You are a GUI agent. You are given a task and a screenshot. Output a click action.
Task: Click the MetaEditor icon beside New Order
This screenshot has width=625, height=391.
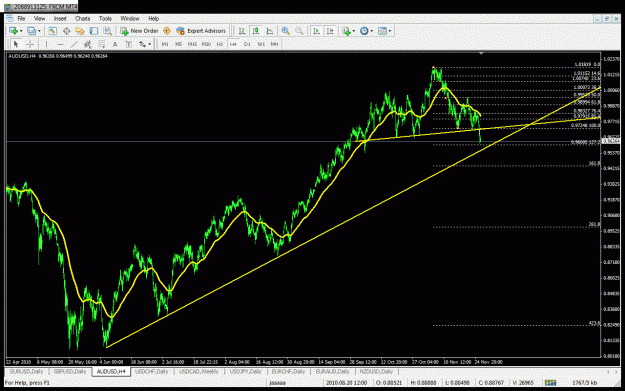(167, 31)
